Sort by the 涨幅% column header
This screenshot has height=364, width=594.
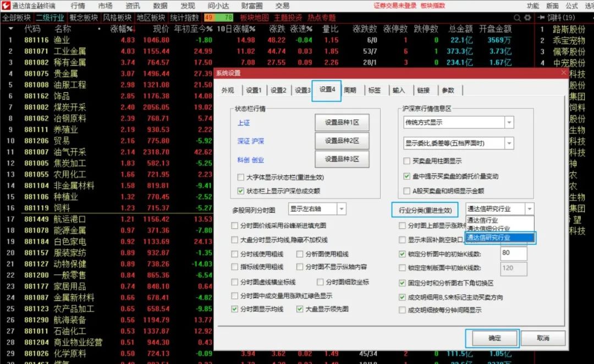click(x=122, y=29)
